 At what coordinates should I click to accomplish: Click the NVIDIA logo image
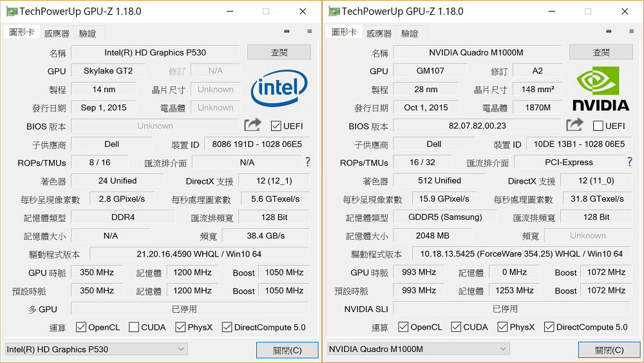[x=601, y=89]
